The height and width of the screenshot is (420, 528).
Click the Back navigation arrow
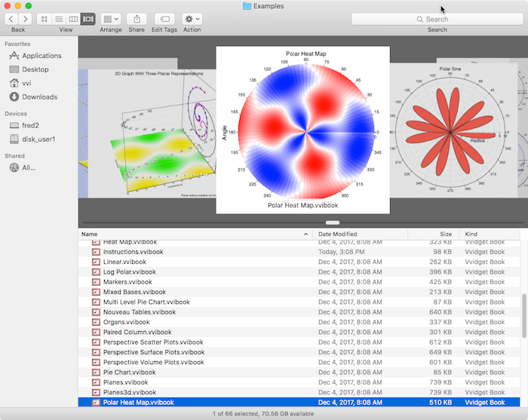pos(11,19)
